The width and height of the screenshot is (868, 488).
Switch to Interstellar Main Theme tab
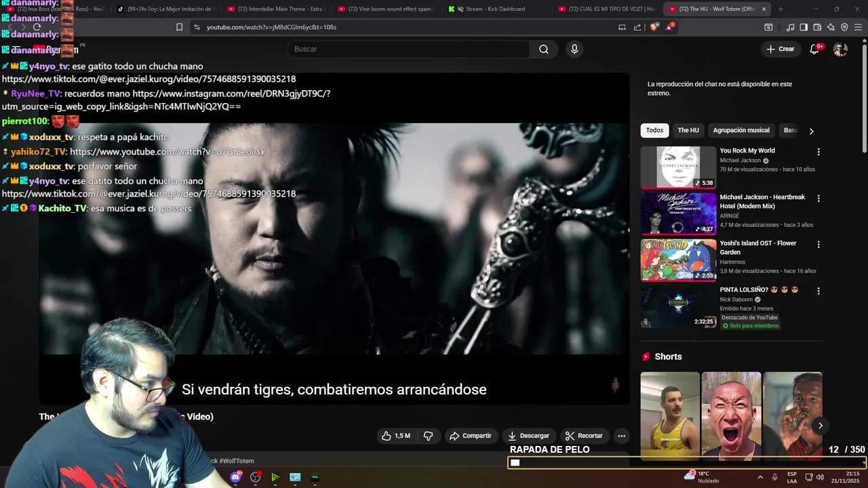click(x=275, y=9)
